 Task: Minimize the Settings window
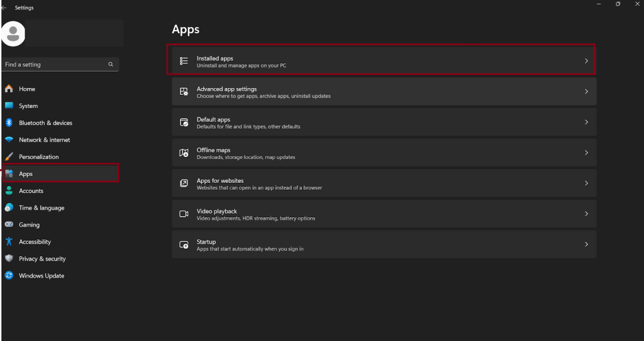(599, 4)
